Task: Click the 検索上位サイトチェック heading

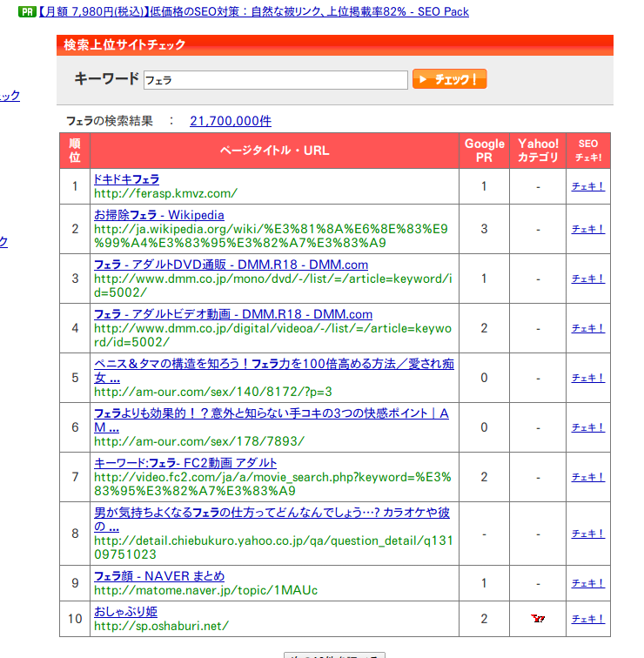Action: [124, 45]
